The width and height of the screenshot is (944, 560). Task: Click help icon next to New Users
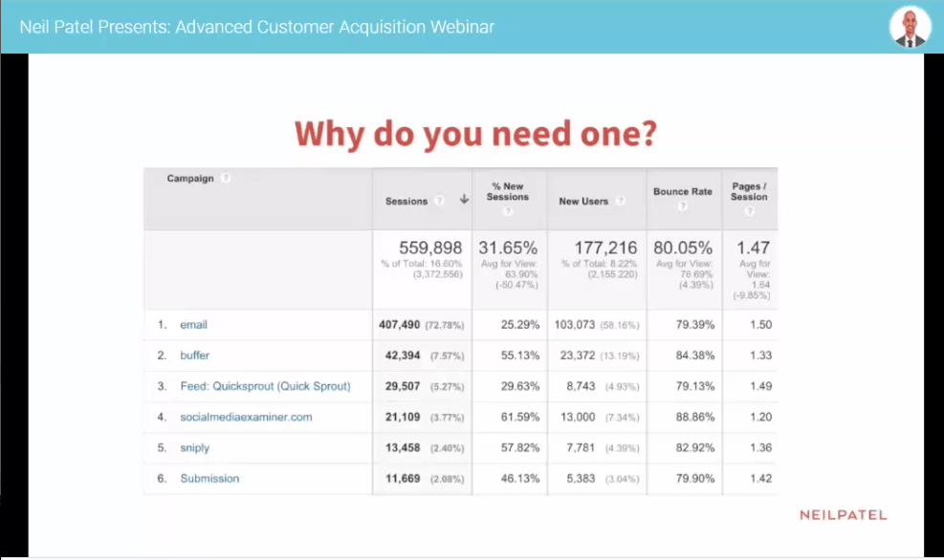coord(620,201)
